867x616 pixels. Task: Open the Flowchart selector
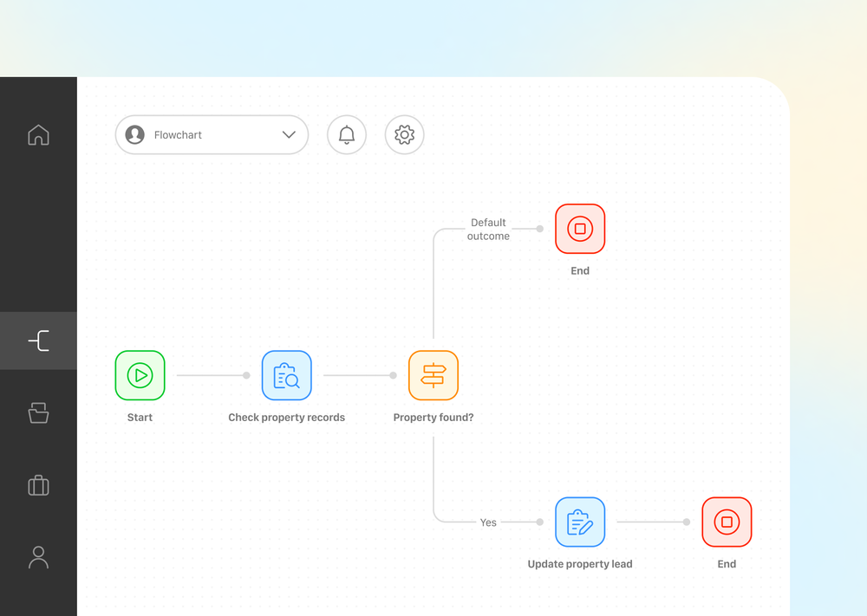[x=212, y=135]
